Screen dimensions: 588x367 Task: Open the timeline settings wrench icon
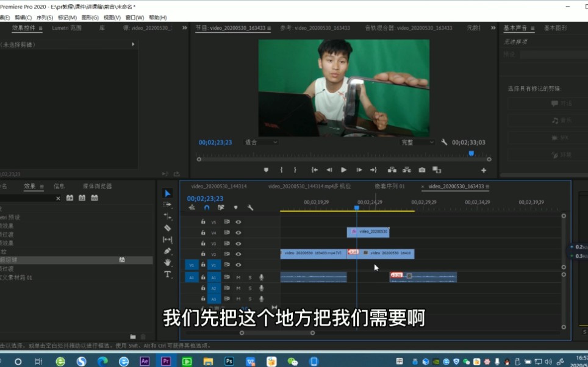(x=249, y=208)
